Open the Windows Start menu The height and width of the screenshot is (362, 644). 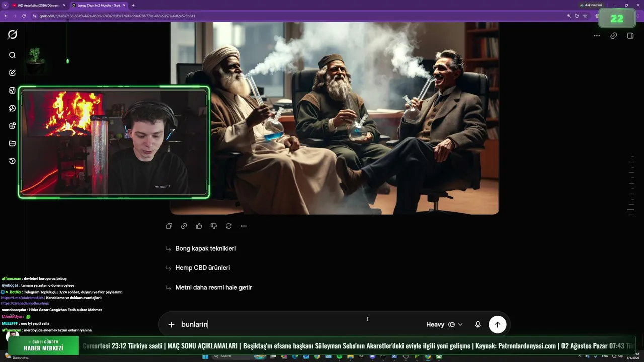(x=205, y=356)
